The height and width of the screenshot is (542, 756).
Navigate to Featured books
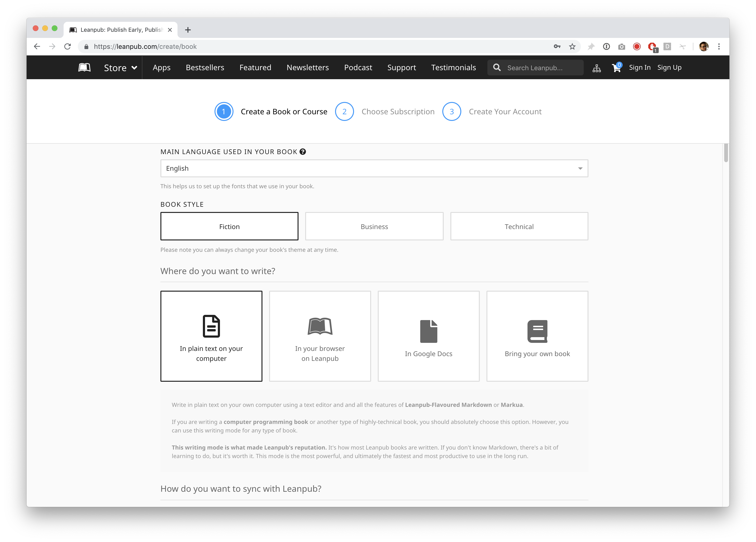point(255,68)
